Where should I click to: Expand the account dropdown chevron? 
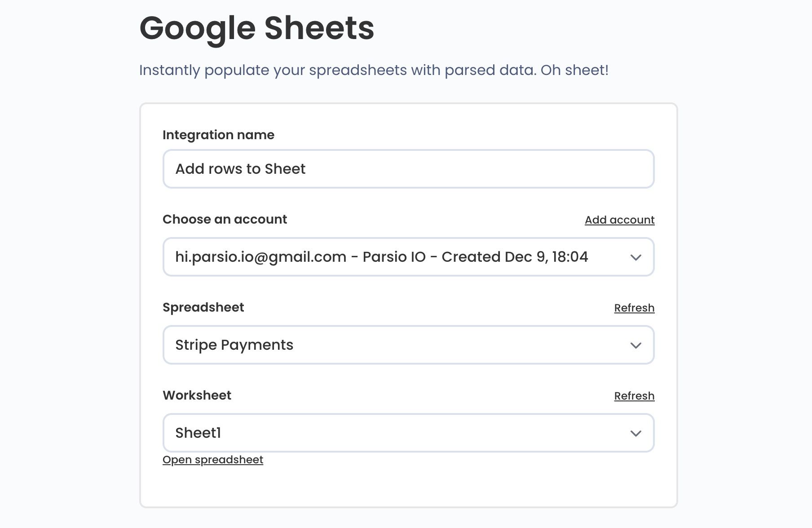(x=635, y=257)
